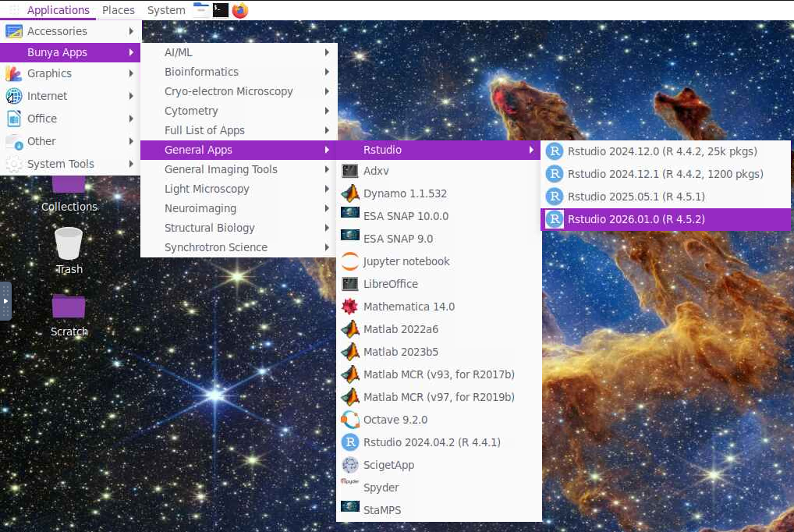Click the ScigetApp icon
The image size is (794, 532).
(x=350, y=465)
